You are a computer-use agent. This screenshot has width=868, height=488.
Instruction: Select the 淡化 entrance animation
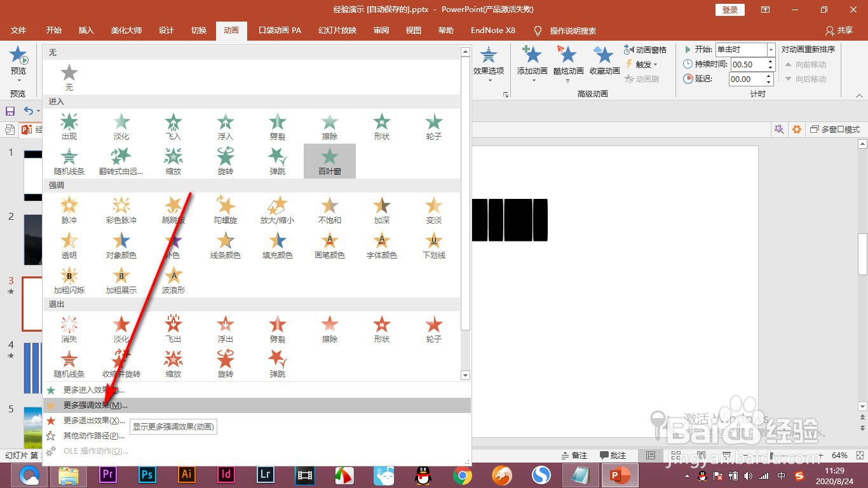tap(121, 126)
